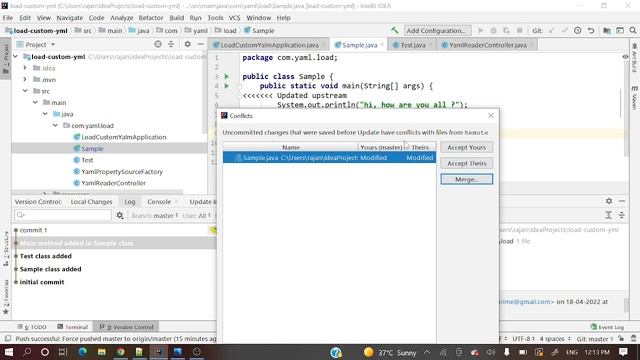Image resolution: width=640 pixels, height=360 pixels.
Task: Open Edge browser from taskbar
Action: [x=82, y=352]
